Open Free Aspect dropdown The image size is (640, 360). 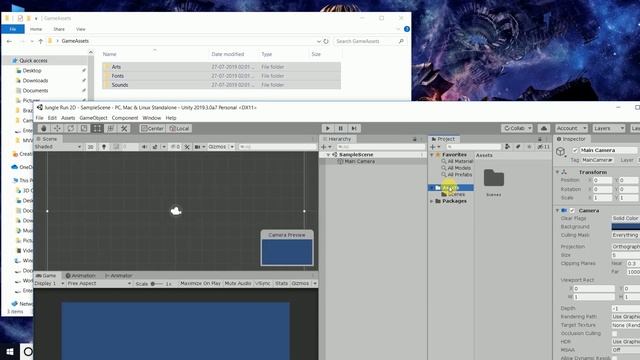[99, 283]
